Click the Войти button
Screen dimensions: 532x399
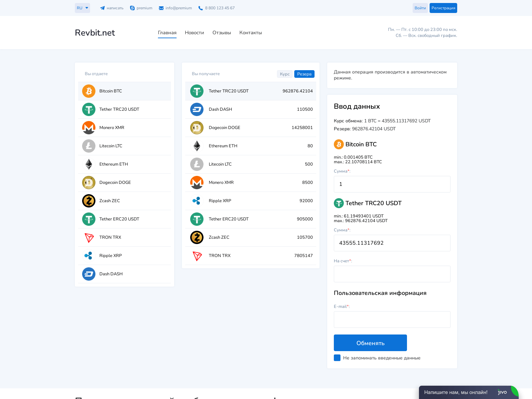[420, 8]
